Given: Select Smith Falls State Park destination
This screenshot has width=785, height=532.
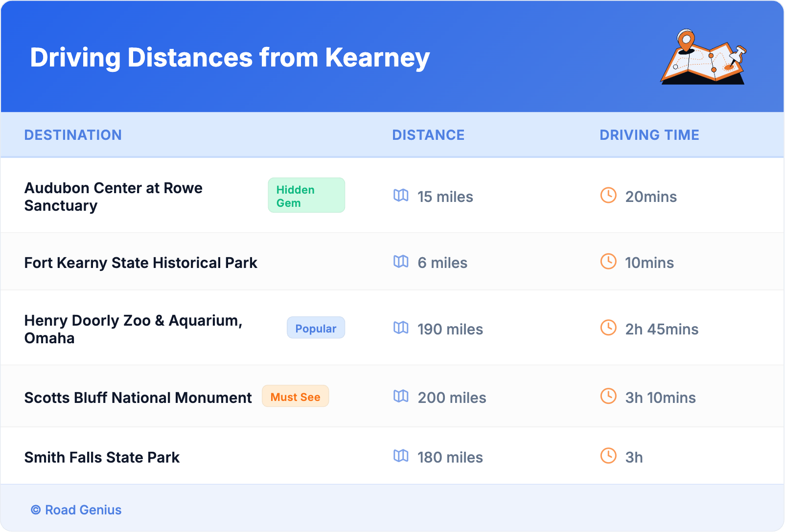Looking at the screenshot, I should [x=102, y=457].
